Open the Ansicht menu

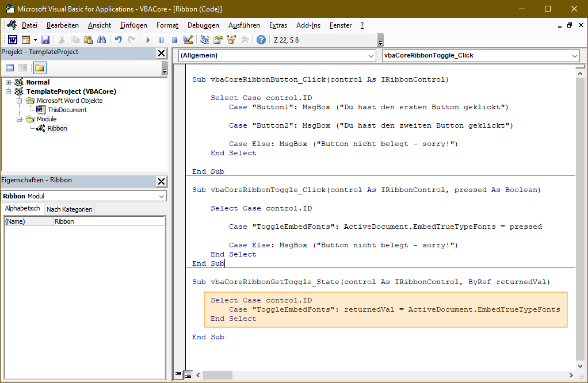100,25
